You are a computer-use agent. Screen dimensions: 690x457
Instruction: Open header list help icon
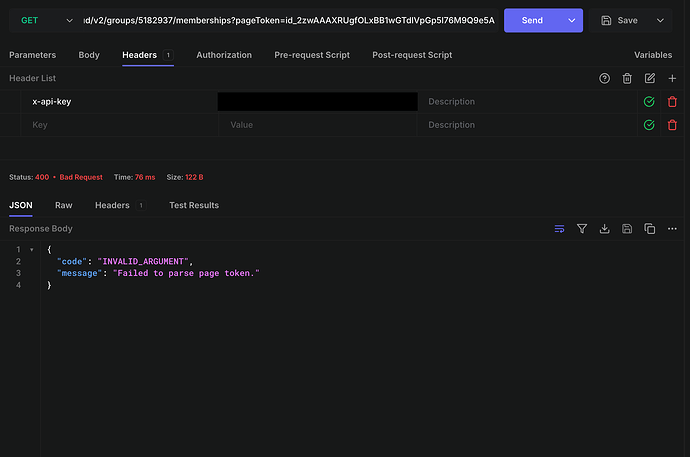pyautogui.click(x=604, y=78)
